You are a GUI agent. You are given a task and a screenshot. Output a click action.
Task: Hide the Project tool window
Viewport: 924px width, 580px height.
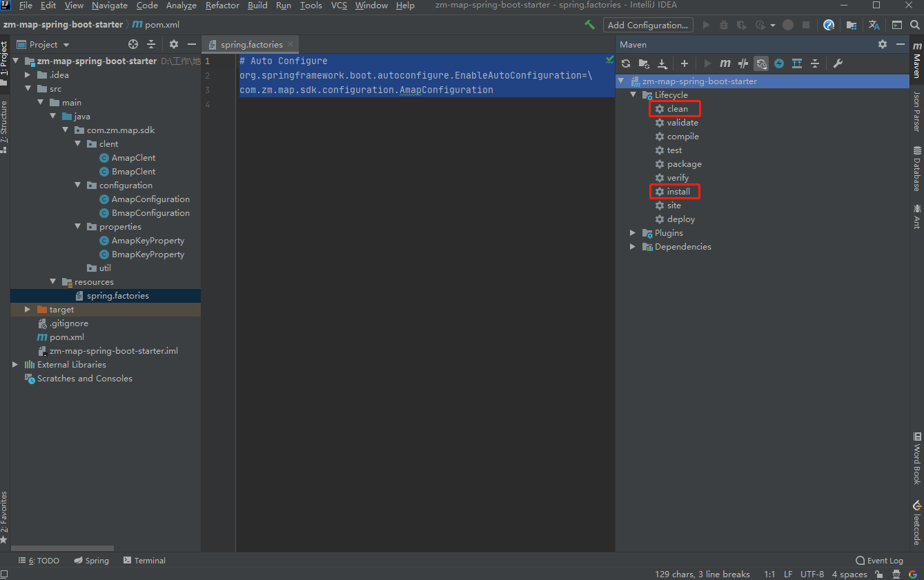191,44
